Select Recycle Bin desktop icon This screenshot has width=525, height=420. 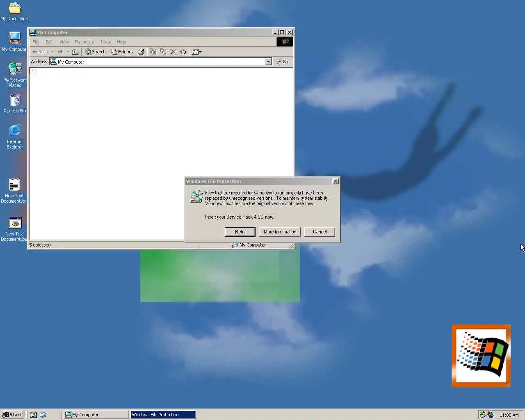coord(15,103)
